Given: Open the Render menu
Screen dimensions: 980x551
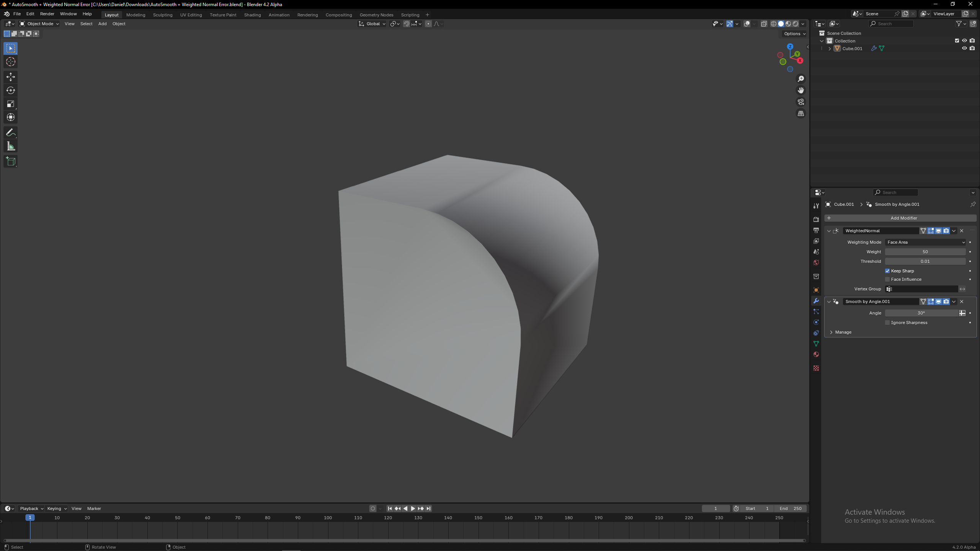Looking at the screenshot, I should [47, 14].
